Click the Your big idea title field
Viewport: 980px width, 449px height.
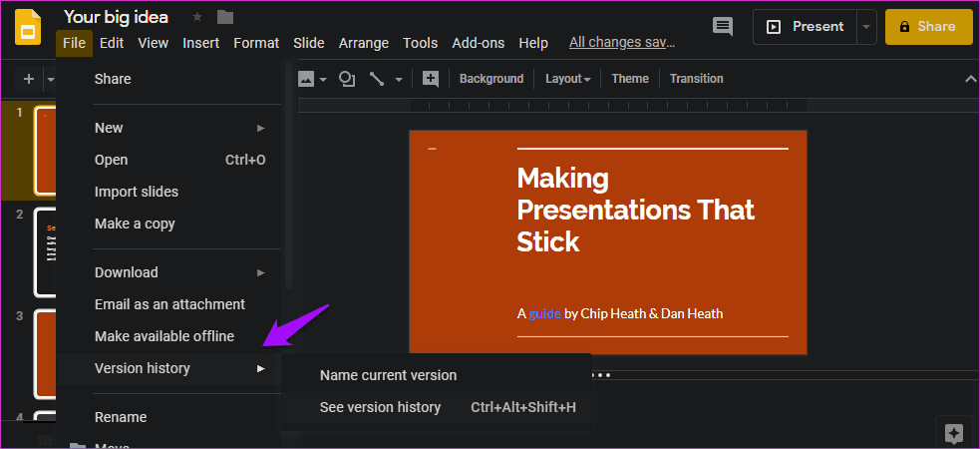tap(117, 17)
